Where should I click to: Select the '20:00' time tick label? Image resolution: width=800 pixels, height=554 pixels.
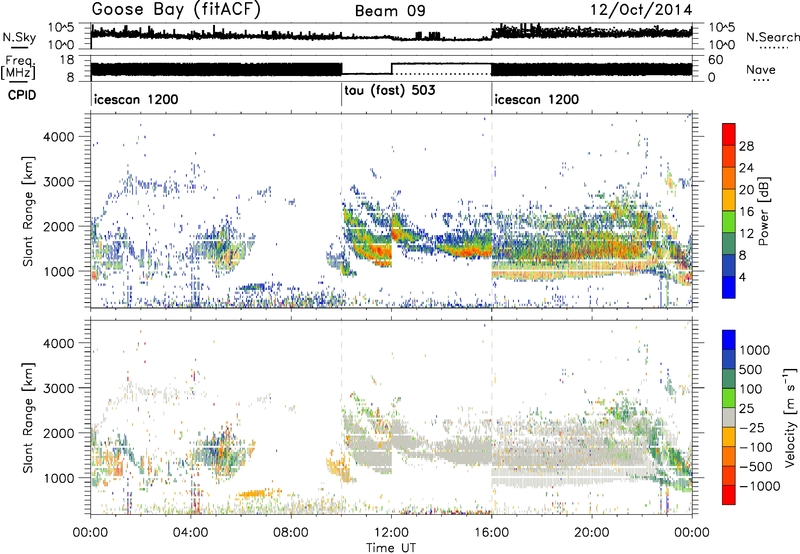coord(592,533)
